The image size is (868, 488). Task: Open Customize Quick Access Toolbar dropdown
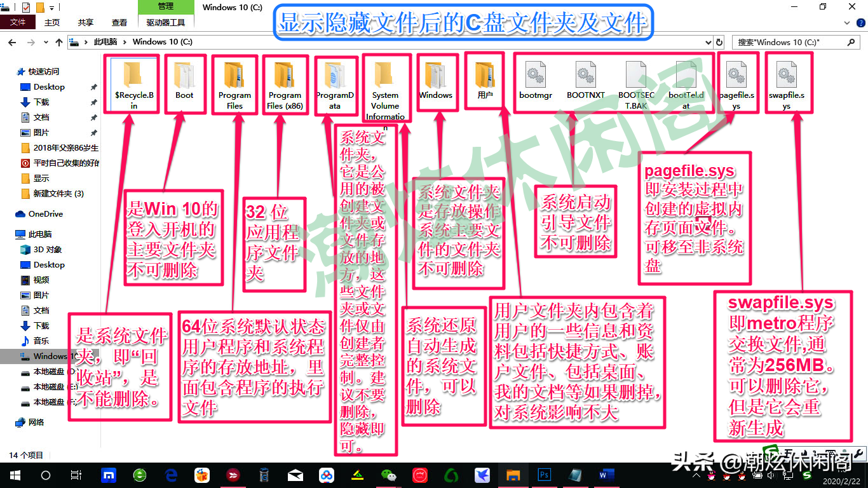[52, 8]
